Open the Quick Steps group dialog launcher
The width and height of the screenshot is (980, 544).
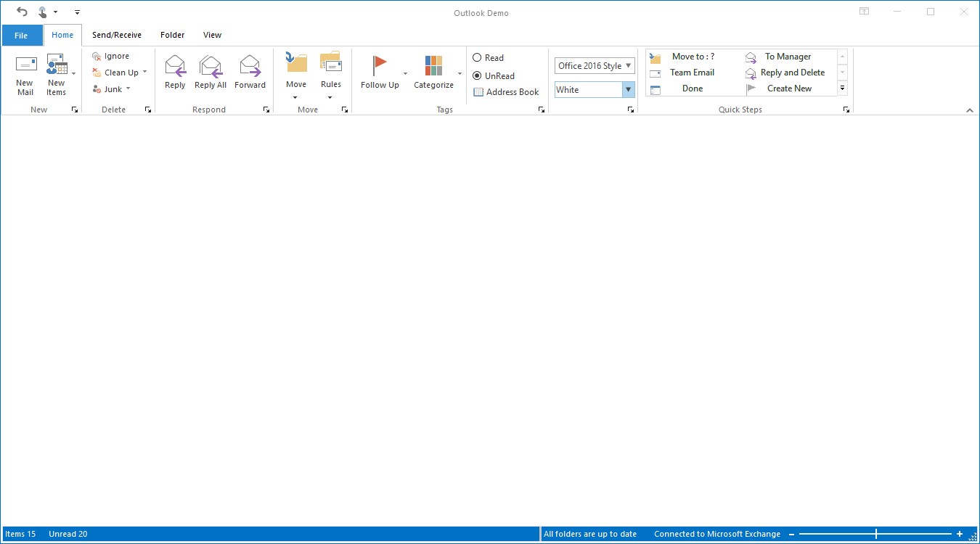(846, 110)
